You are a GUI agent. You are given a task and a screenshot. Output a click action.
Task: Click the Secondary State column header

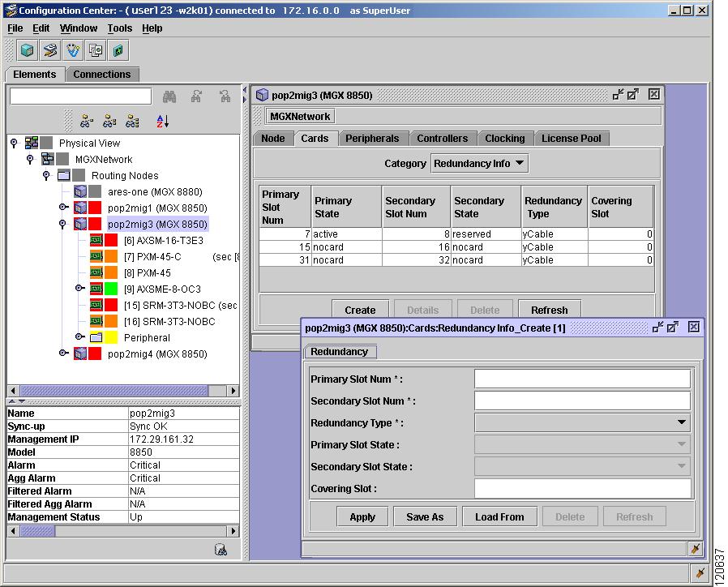point(486,207)
